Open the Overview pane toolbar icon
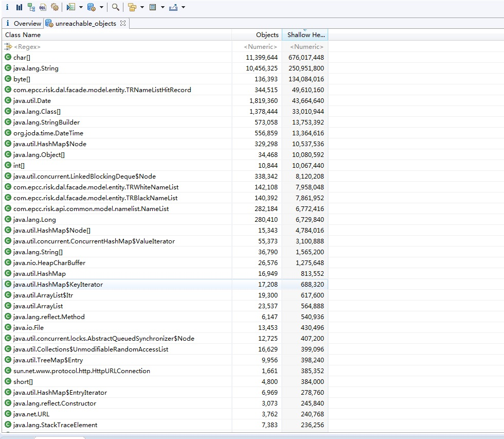Viewport: 504px width, 439px height. pyautogui.click(x=7, y=7)
